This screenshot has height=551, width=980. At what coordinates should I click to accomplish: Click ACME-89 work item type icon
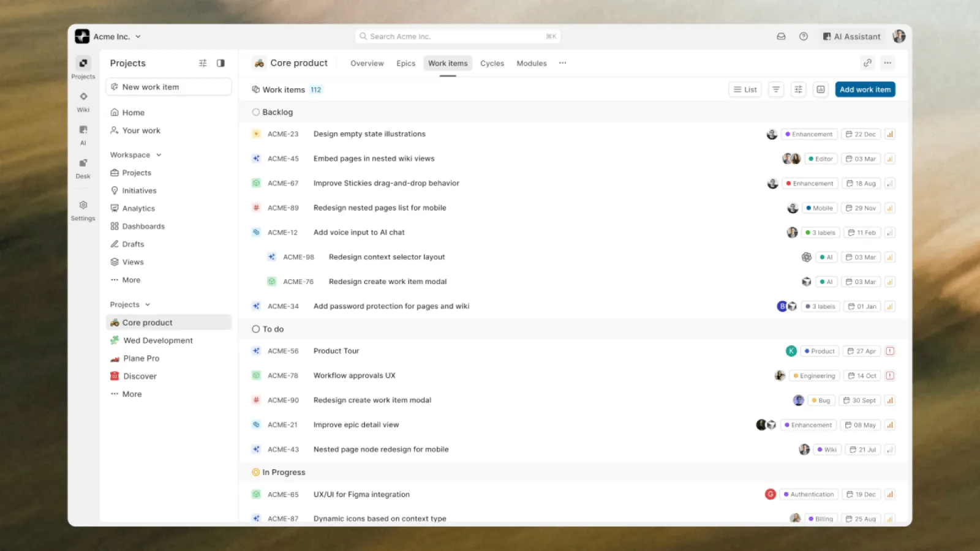pyautogui.click(x=256, y=208)
